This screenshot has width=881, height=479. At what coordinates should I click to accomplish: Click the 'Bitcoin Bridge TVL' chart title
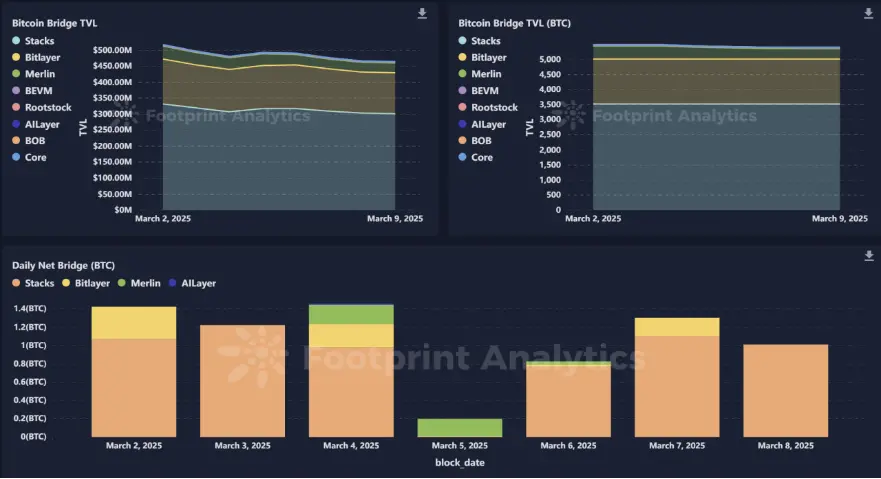(x=55, y=23)
